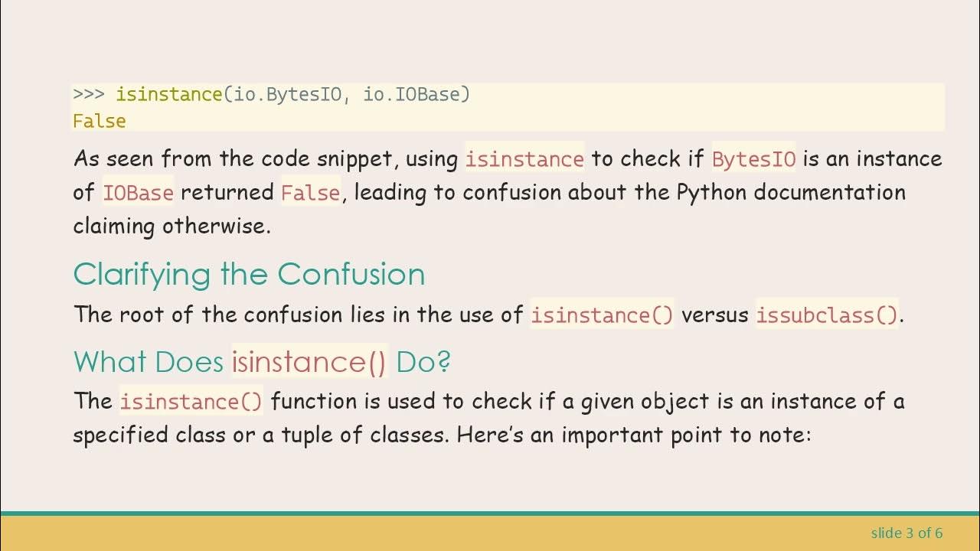Click "isinstance()" inside the teal heading
This screenshot has height=551, width=980.
(309, 361)
